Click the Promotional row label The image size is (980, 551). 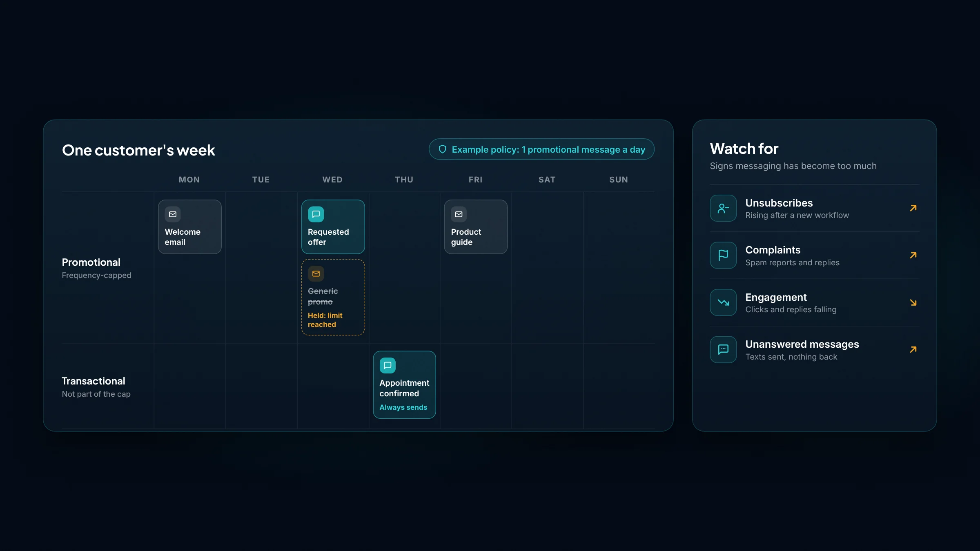point(91,262)
